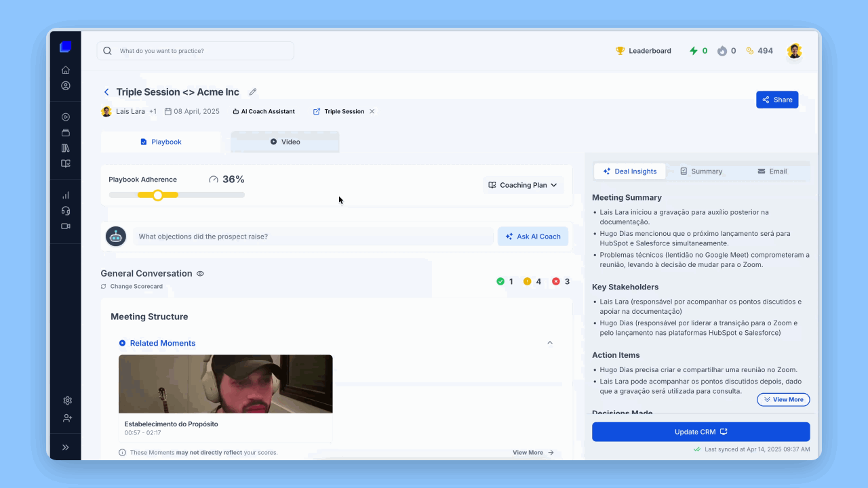This screenshot has height=488, width=868.
Task: Click the View More button in Deal Insights
Action: [x=783, y=400]
